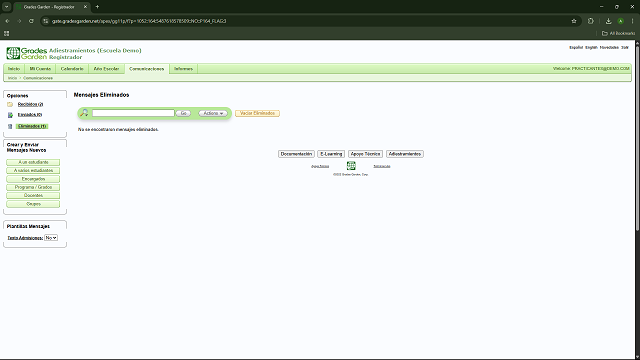Open the tab search dropdown arrow
Image resolution: width=640 pixels, height=360 pixels.
pyautogui.click(x=7, y=7)
